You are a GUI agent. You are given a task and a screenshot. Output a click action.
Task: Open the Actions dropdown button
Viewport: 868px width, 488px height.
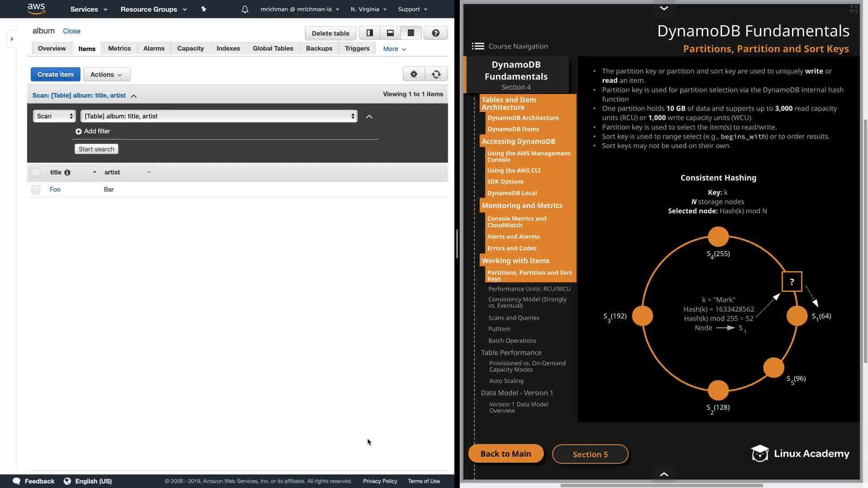(107, 75)
